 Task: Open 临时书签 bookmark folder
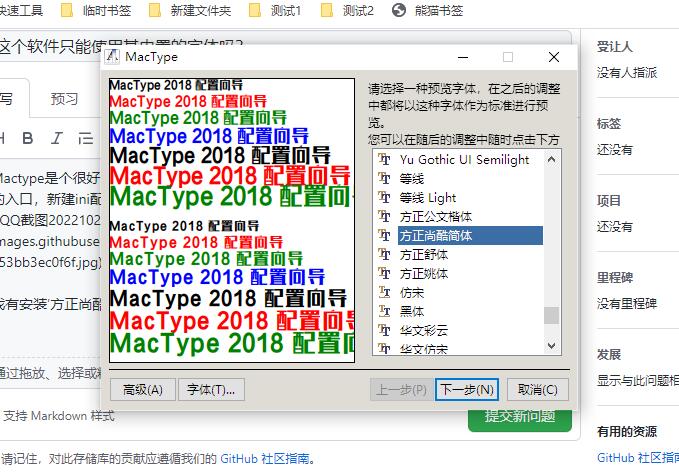point(96,10)
